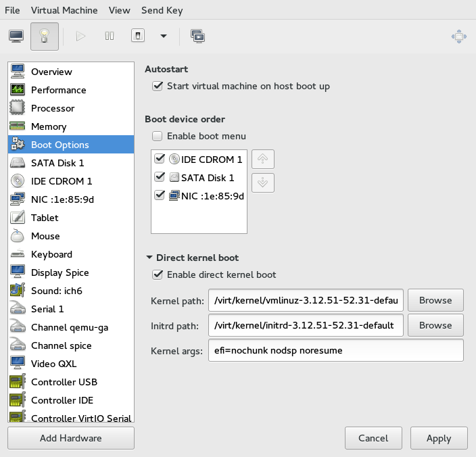This screenshot has height=457, width=476.
Task: Click the fullscreen arrows icon
Action: click(x=459, y=37)
